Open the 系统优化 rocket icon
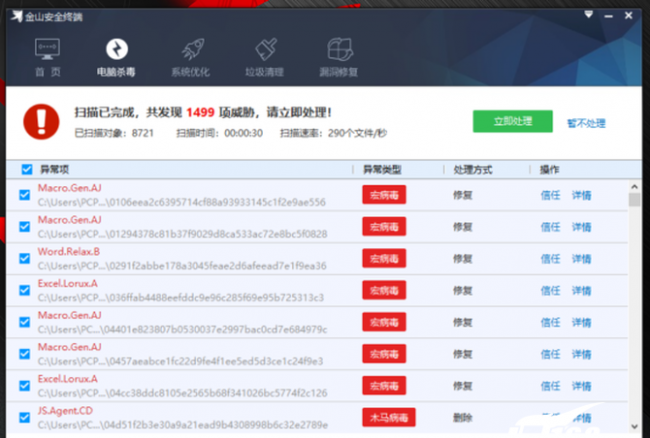This screenshot has width=650, height=438. [192, 49]
